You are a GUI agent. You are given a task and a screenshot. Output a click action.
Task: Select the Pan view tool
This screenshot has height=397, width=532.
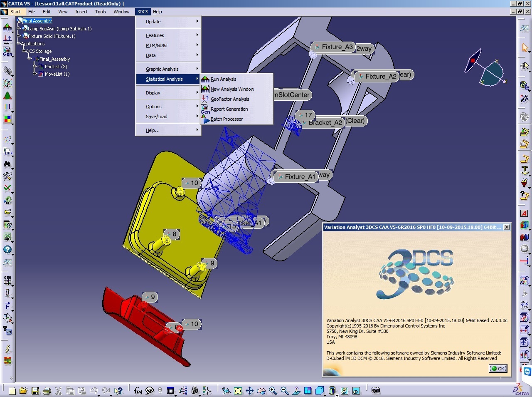click(x=249, y=390)
